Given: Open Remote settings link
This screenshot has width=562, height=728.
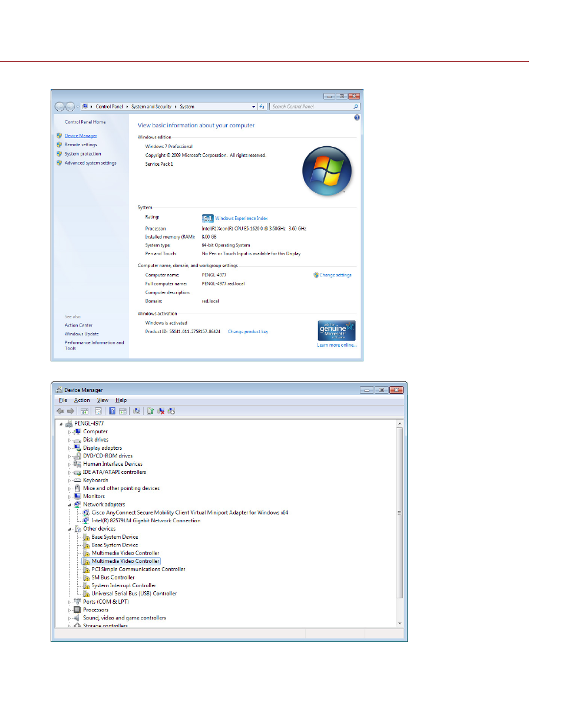Looking at the screenshot, I should click(x=81, y=144).
